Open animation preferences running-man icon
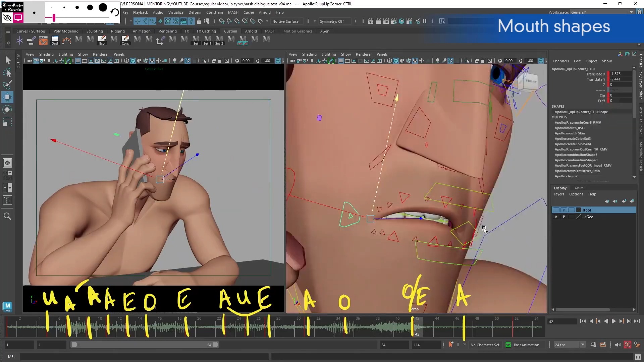 (637, 345)
